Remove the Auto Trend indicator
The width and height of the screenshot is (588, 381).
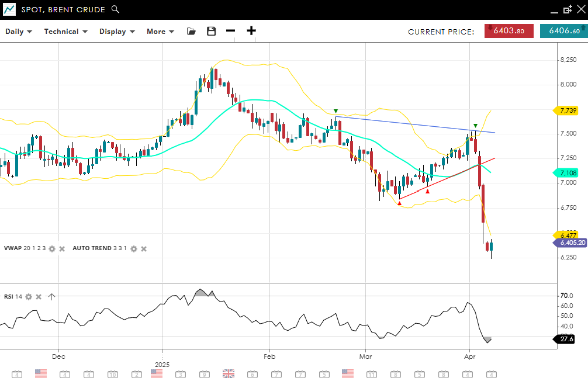coord(144,248)
